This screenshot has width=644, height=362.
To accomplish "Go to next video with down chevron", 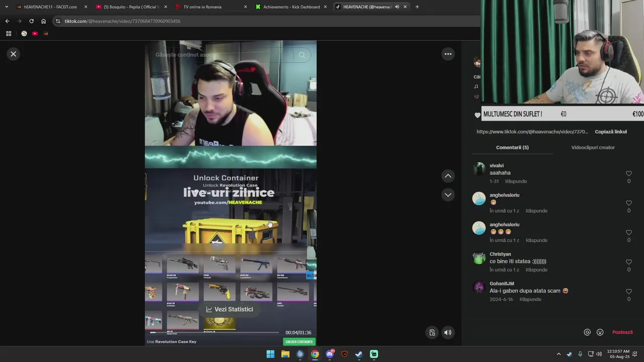I will point(448,195).
